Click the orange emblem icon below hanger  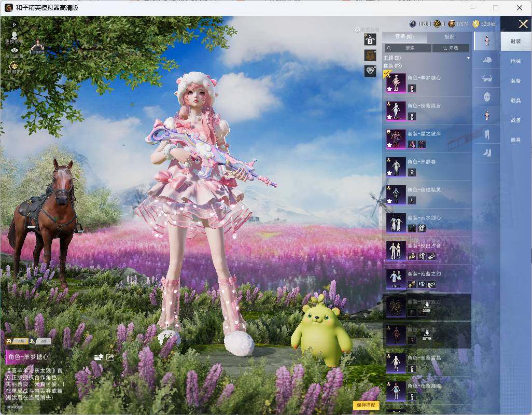click(x=370, y=56)
